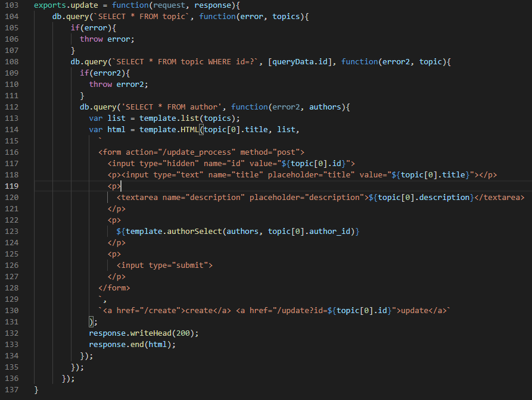Image resolution: width=532 pixels, height=400 pixels.
Task: Click 'href="/create"' on line 130
Action: coord(148,311)
